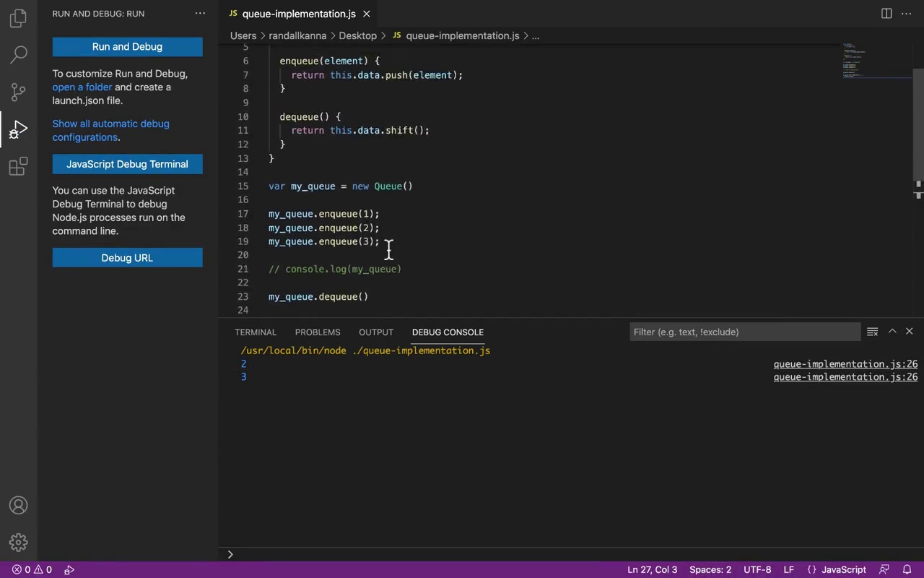Change file encoding via UTF-8 status item
This screenshot has width=924, height=578.
point(757,569)
